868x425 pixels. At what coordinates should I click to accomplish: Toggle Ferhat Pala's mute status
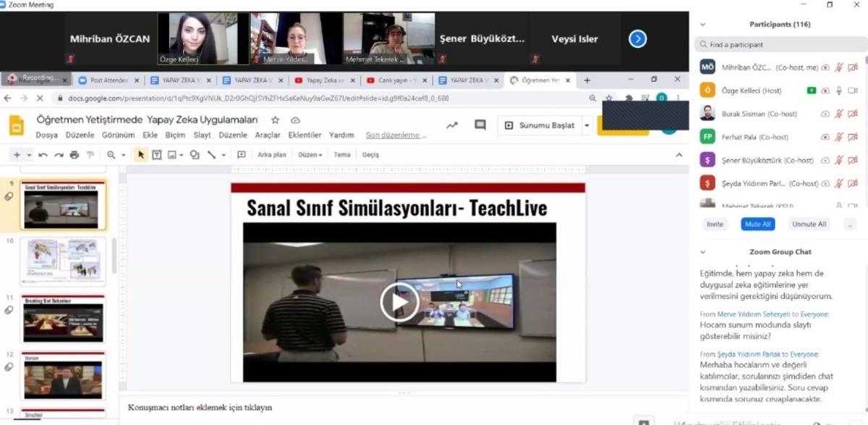coord(838,136)
